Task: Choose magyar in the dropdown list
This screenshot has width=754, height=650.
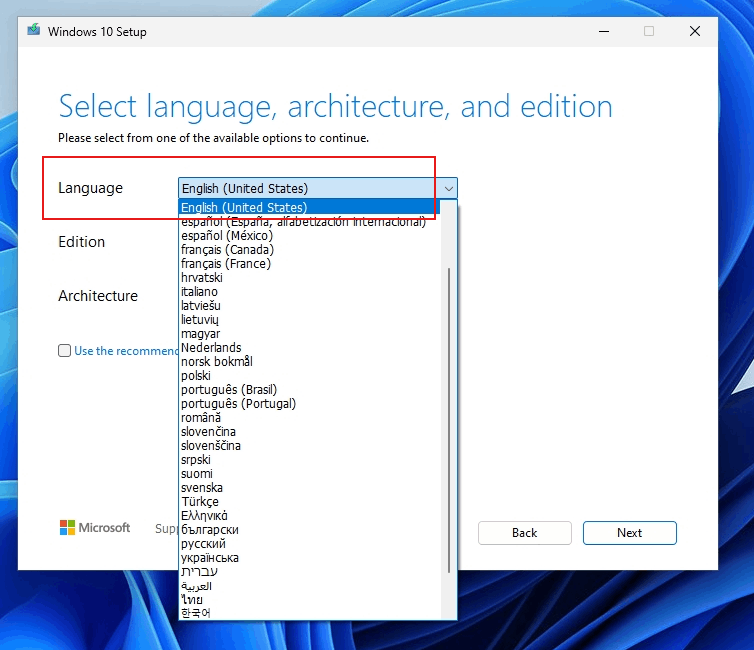Action: coord(309,333)
